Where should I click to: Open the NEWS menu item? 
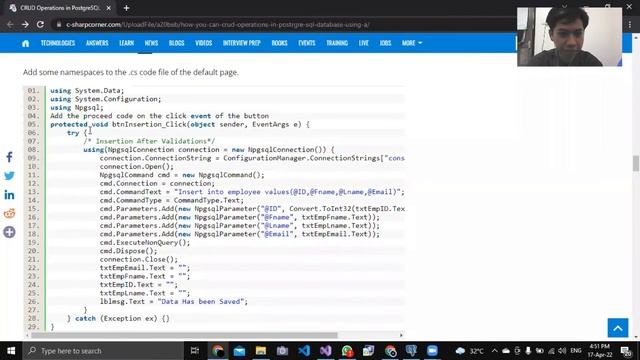[151, 43]
